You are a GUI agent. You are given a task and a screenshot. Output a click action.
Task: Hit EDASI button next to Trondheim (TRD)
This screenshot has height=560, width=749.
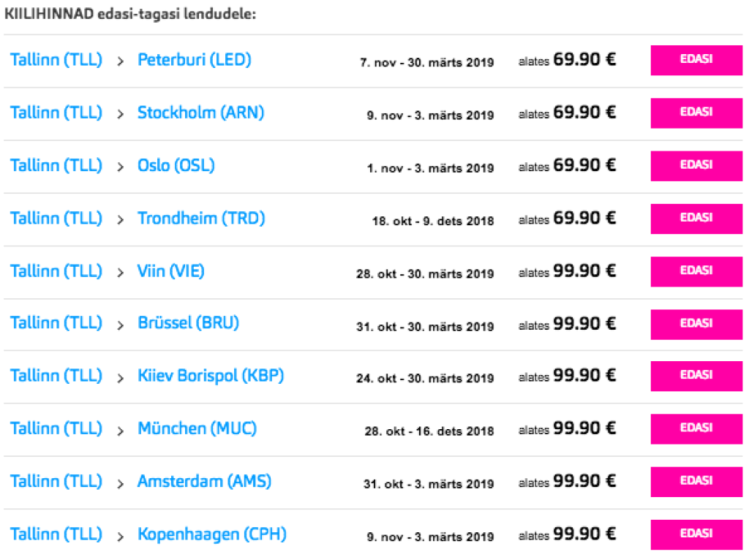pyautogui.click(x=696, y=218)
